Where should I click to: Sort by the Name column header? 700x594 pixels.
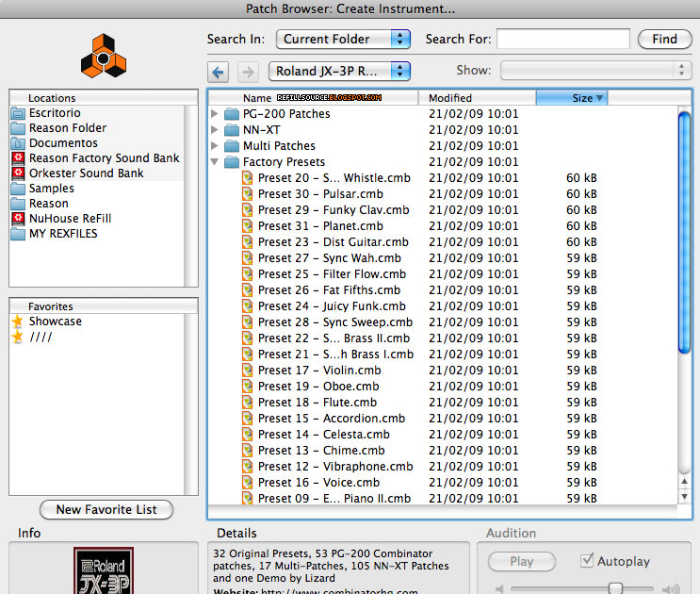tap(314, 98)
